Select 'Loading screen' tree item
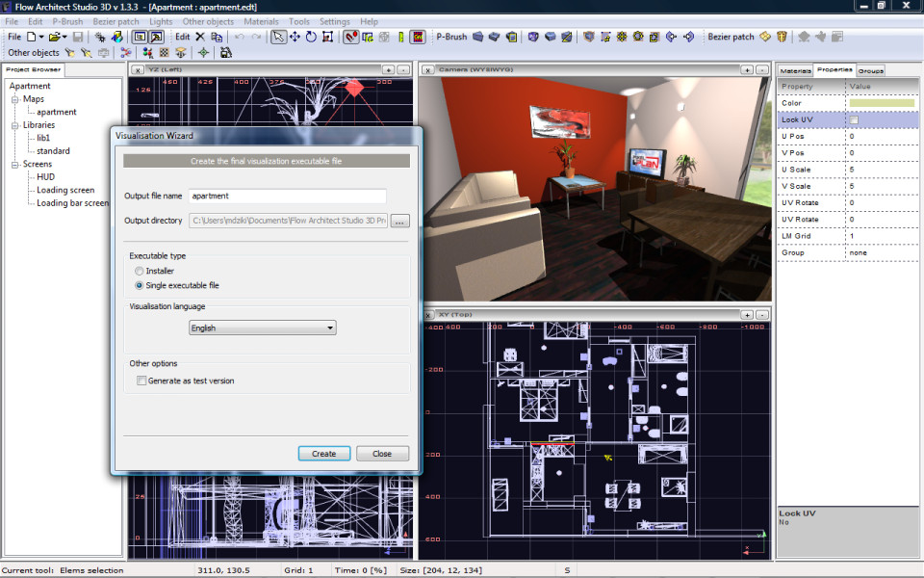924x578 pixels. (65, 190)
